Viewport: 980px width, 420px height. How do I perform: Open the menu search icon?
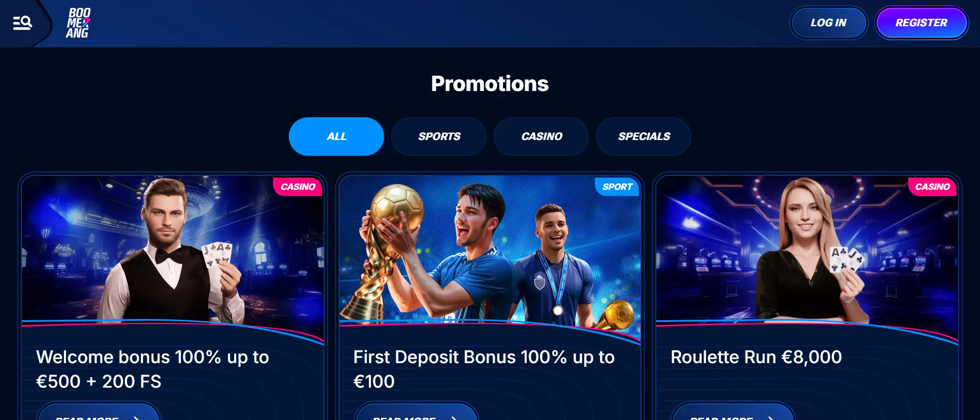click(22, 23)
